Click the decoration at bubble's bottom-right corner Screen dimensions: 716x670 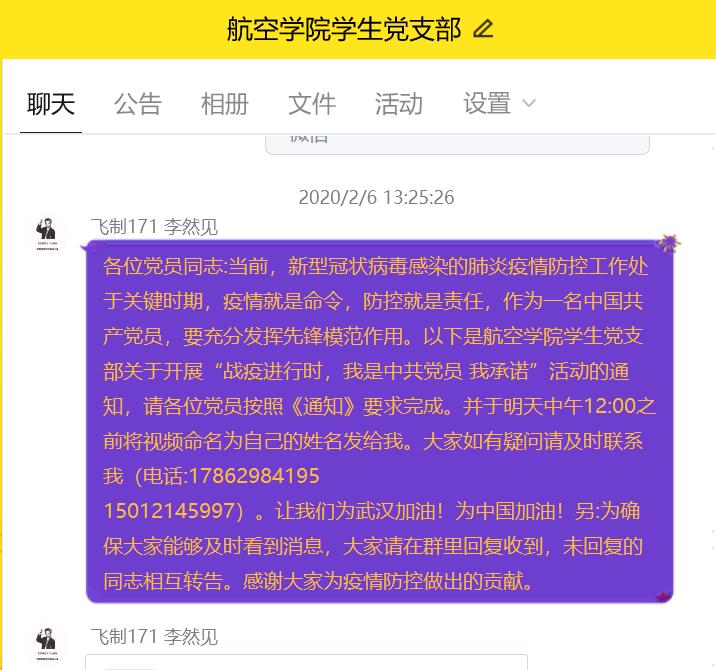(x=663, y=596)
